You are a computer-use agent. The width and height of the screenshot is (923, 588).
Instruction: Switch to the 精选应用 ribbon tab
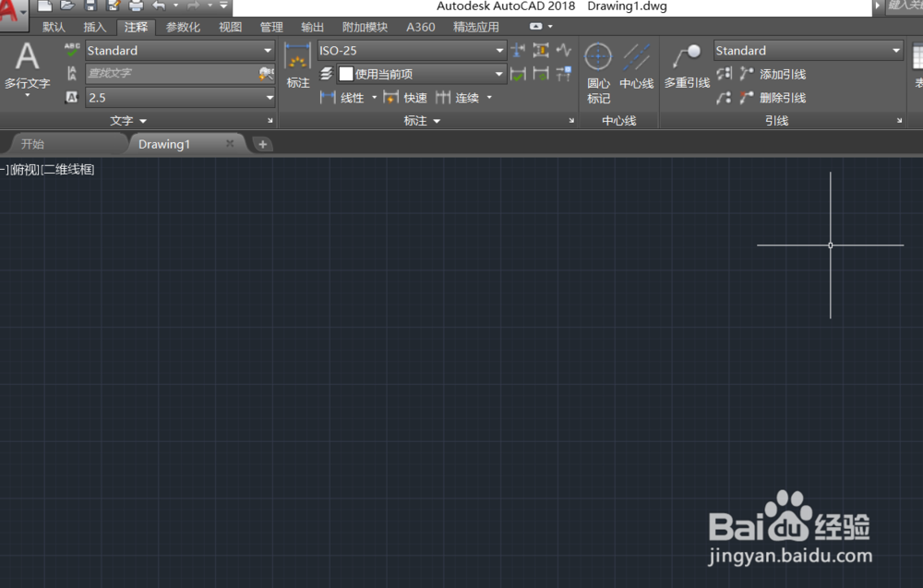click(x=476, y=27)
